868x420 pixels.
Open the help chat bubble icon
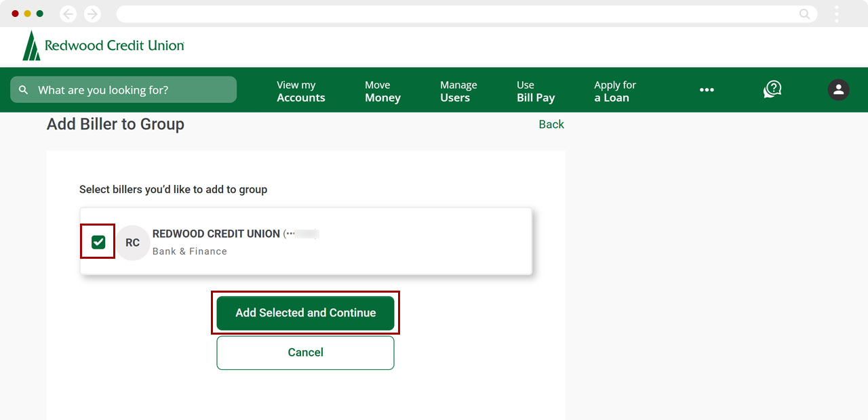(772, 89)
